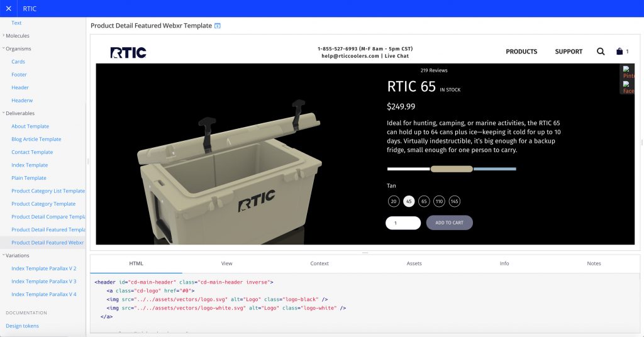Image resolution: width=644 pixels, height=337 pixels.
Task: Open the 219 Reviews link
Action: click(434, 70)
